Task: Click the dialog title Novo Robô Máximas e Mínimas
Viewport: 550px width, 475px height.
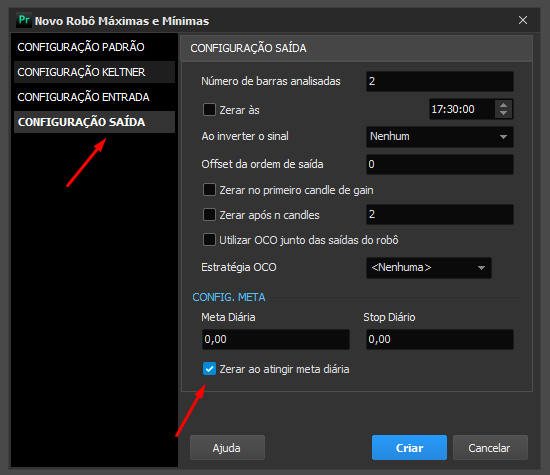Action: point(122,21)
